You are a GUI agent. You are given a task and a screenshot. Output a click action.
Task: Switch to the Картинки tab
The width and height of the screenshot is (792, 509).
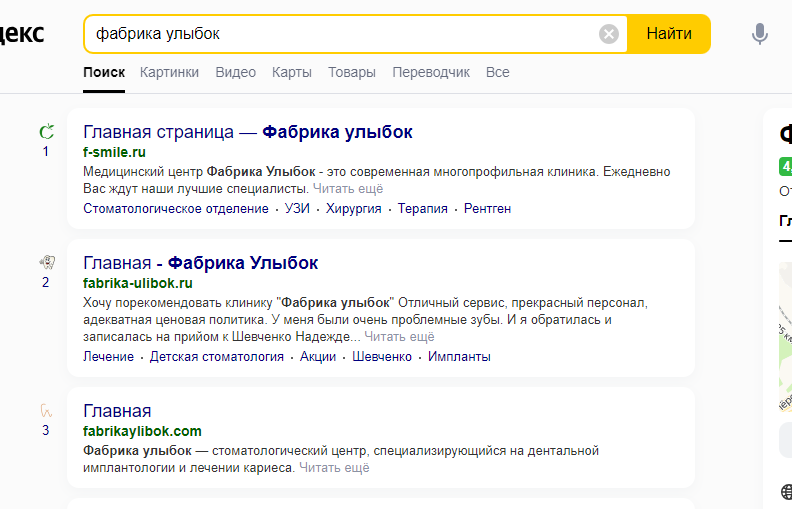tap(169, 72)
